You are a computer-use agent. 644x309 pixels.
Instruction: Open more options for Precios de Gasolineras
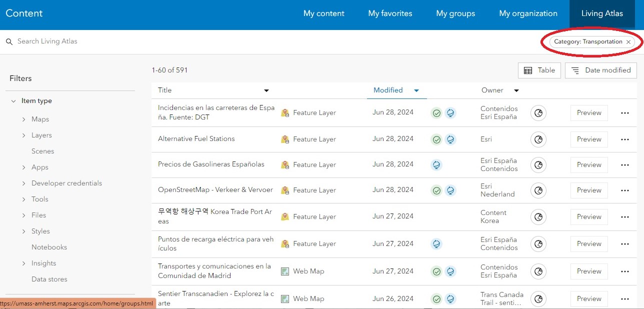tap(624, 165)
